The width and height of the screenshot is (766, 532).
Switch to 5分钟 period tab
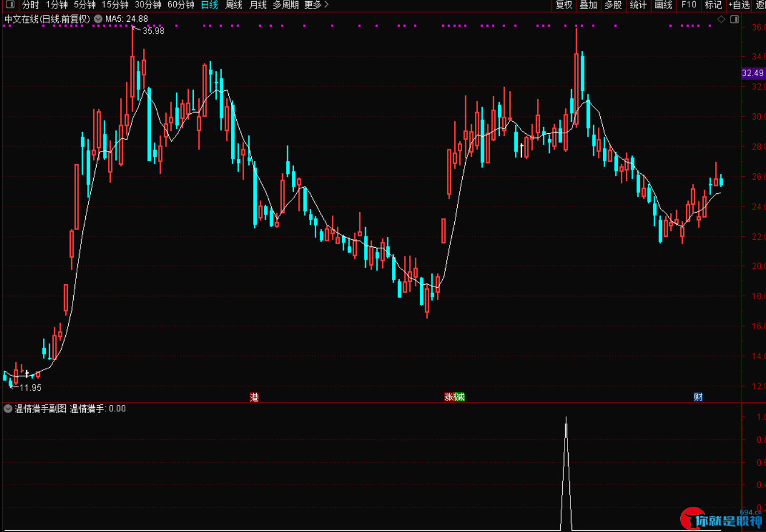85,5
